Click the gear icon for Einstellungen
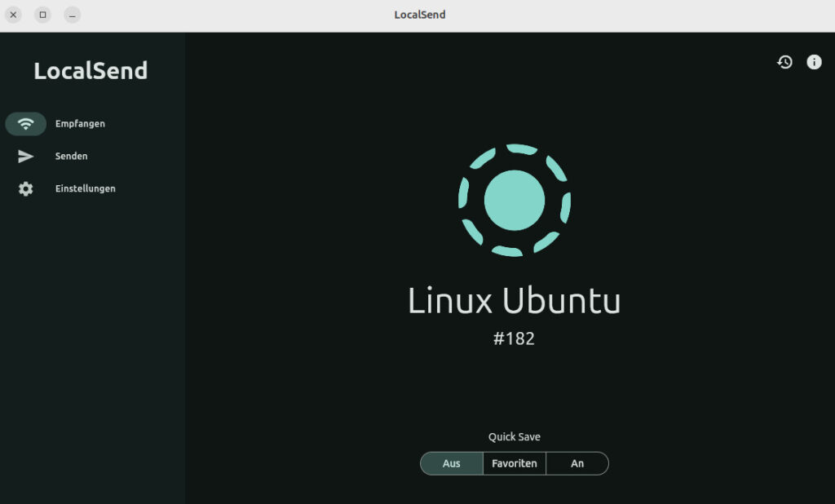The width and height of the screenshot is (835, 504). tap(26, 189)
